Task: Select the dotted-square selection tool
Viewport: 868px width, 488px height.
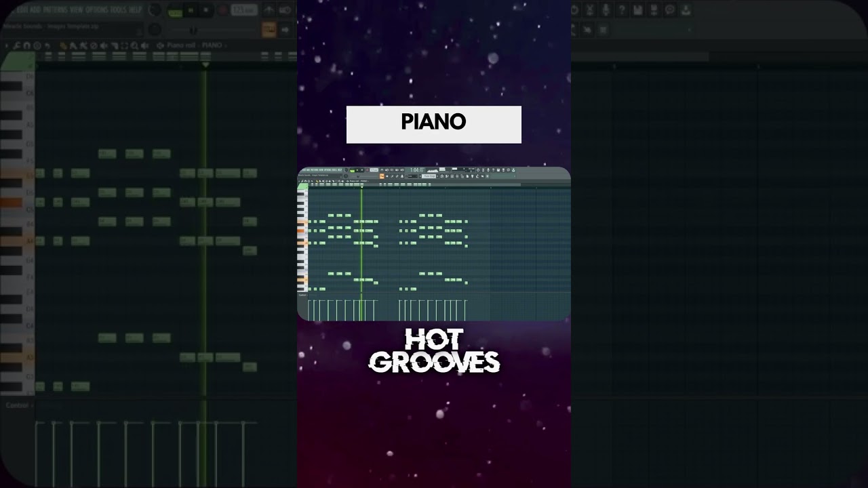Action: (124, 45)
